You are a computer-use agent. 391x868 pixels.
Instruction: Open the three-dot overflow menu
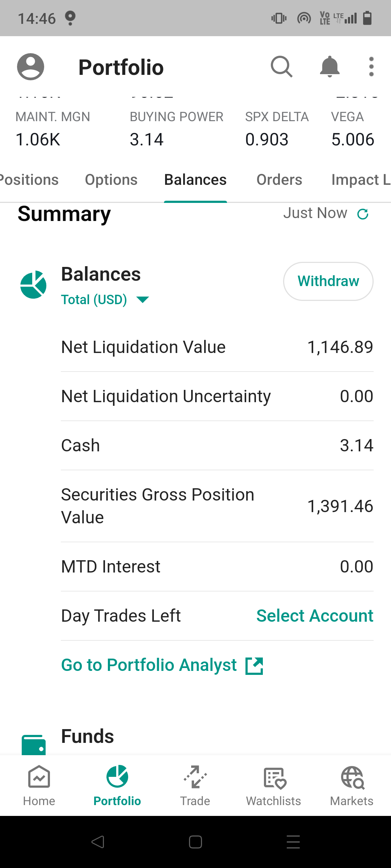tap(371, 67)
